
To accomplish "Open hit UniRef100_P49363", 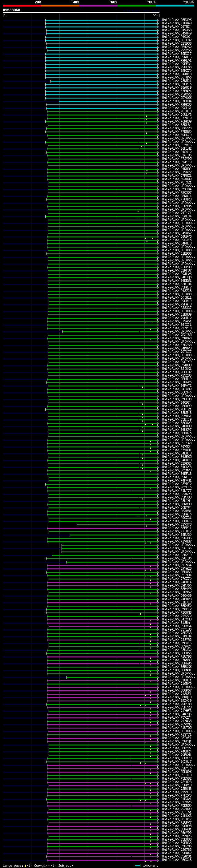I will point(177,30).
